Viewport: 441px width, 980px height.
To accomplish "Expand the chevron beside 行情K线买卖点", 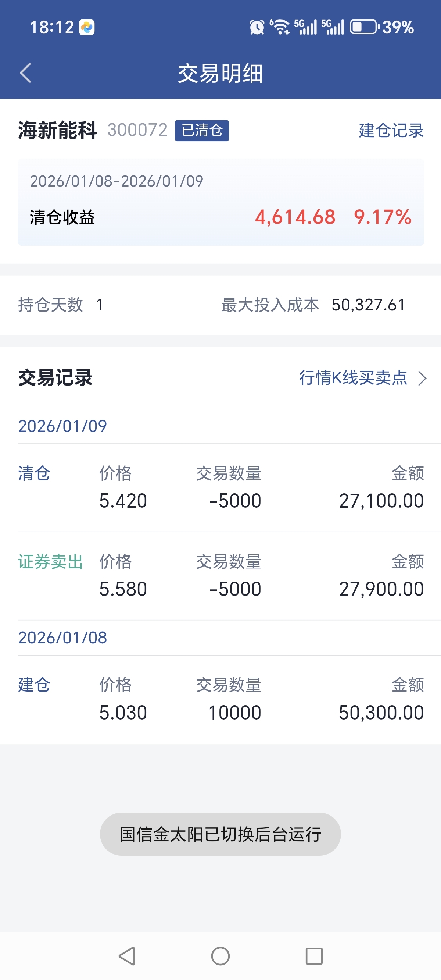I will point(422,378).
